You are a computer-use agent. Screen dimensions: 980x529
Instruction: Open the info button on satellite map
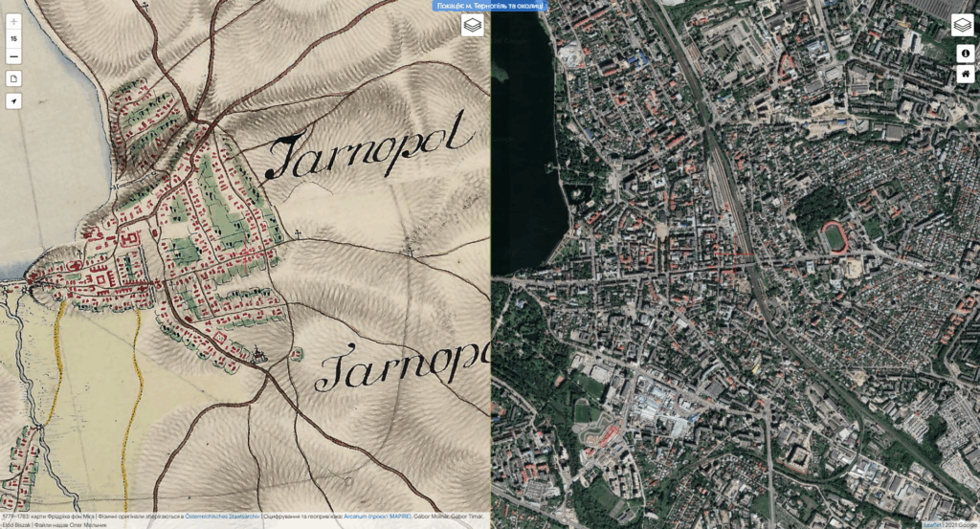(x=965, y=54)
